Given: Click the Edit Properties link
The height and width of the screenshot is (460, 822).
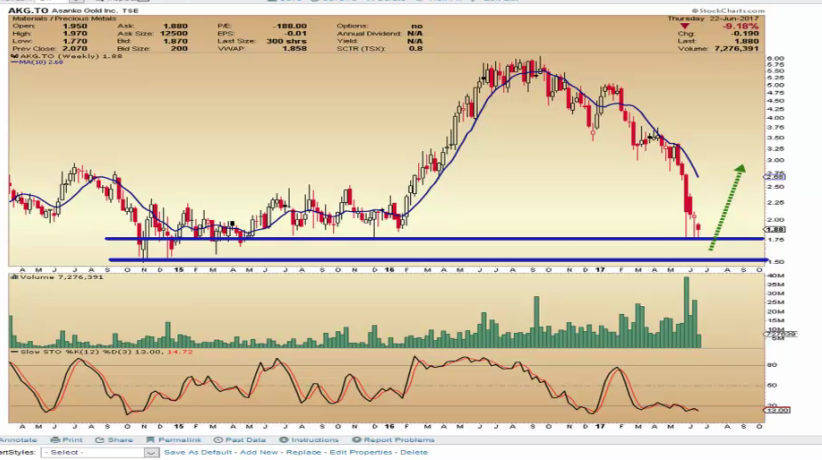Looking at the screenshot, I should pos(361,452).
